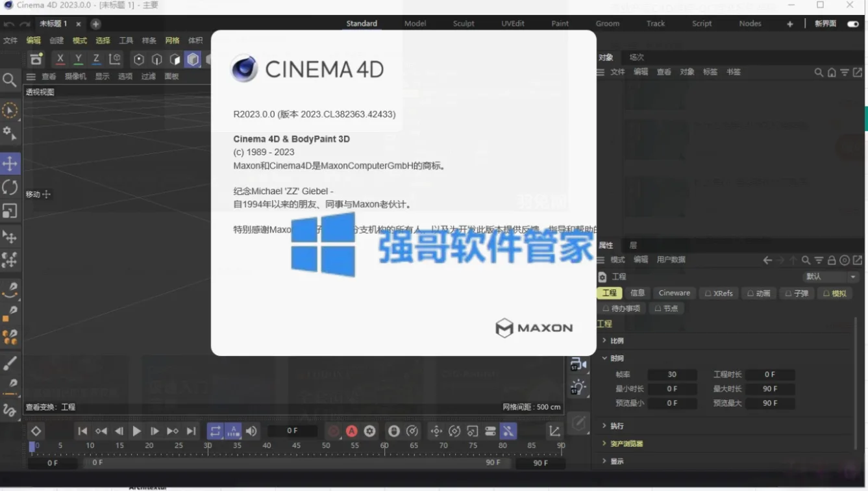The height and width of the screenshot is (491, 868).
Task: Play the animation forwards
Action: click(x=136, y=431)
